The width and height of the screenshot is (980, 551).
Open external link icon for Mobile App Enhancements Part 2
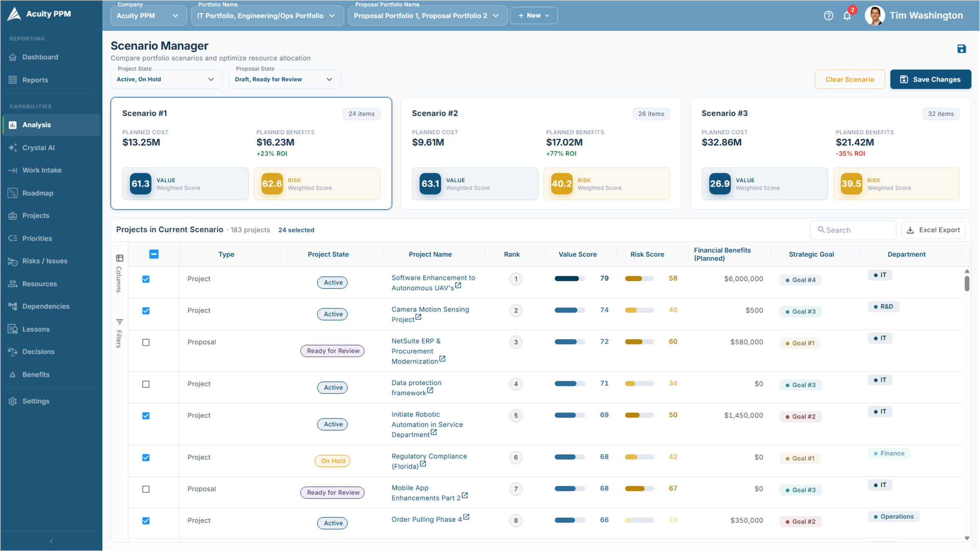(465, 495)
